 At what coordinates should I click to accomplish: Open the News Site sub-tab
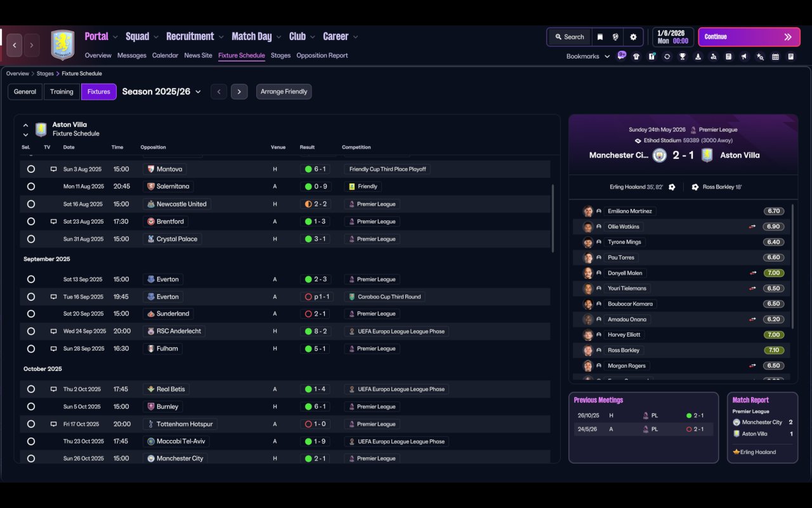198,55
